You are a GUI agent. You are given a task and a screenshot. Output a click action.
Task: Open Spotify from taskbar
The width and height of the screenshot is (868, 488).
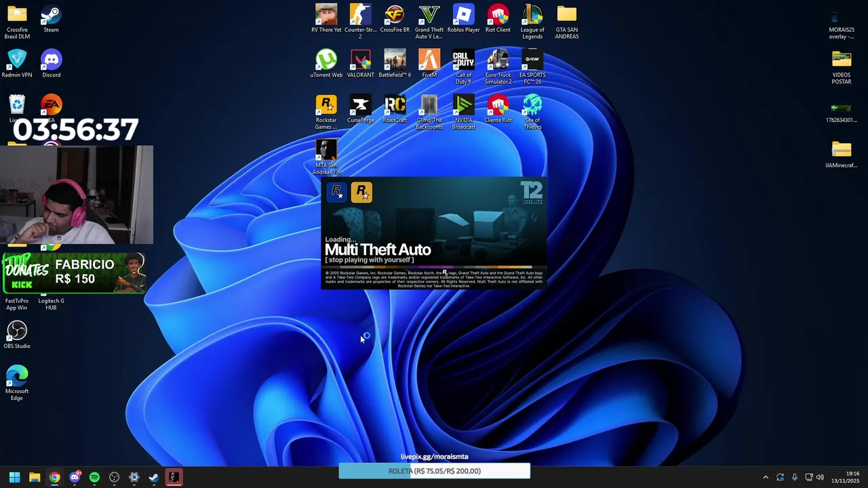(94, 477)
